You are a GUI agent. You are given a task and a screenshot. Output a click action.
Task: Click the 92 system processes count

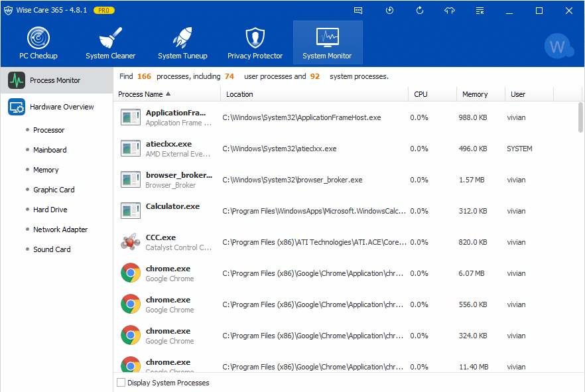pyautogui.click(x=315, y=76)
